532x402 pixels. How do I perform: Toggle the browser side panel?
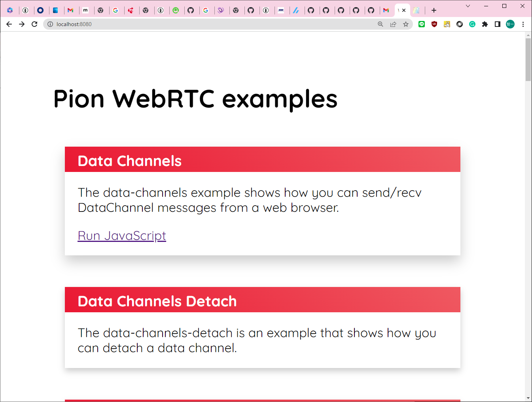click(x=498, y=24)
